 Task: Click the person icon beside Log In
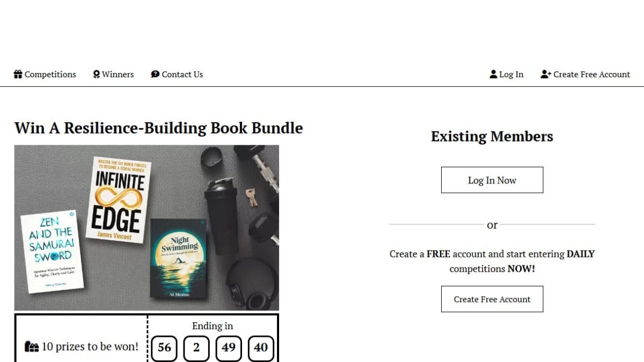pos(494,75)
